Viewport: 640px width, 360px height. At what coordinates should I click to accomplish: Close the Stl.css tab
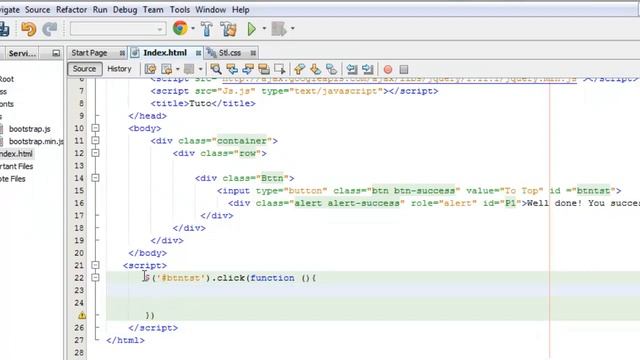tap(253, 53)
